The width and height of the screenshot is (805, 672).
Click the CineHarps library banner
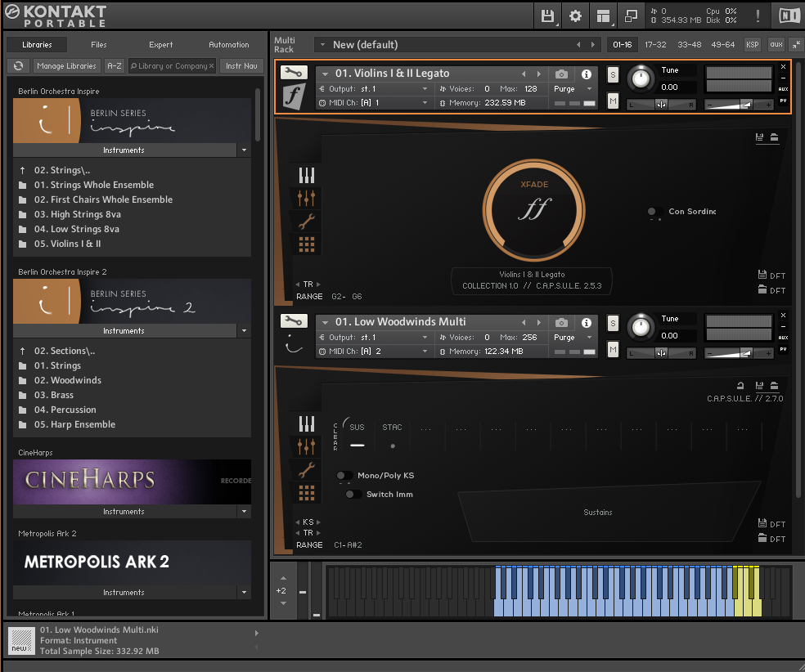tap(132, 482)
